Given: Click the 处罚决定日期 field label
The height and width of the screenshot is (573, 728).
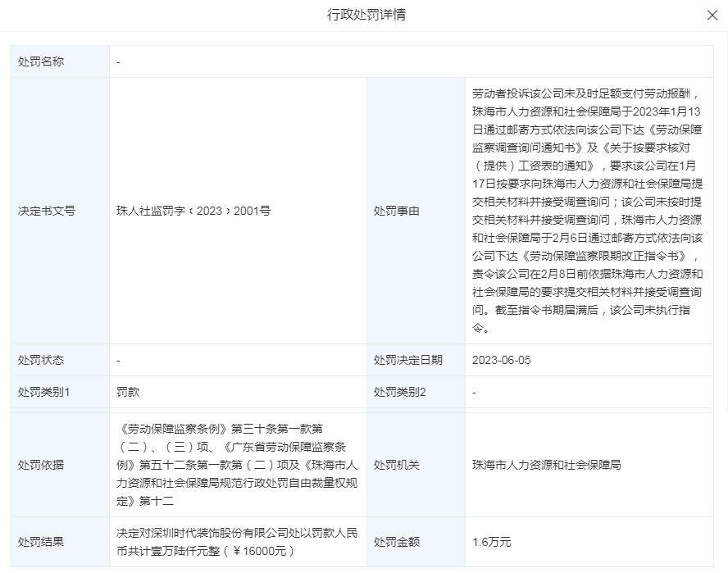Looking at the screenshot, I should [408, 360].
